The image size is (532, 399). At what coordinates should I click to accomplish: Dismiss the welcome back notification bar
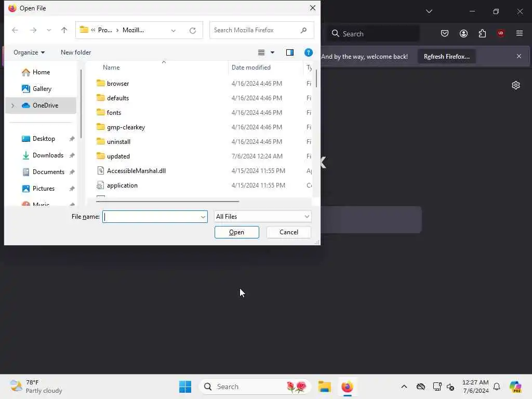[519, 56]
